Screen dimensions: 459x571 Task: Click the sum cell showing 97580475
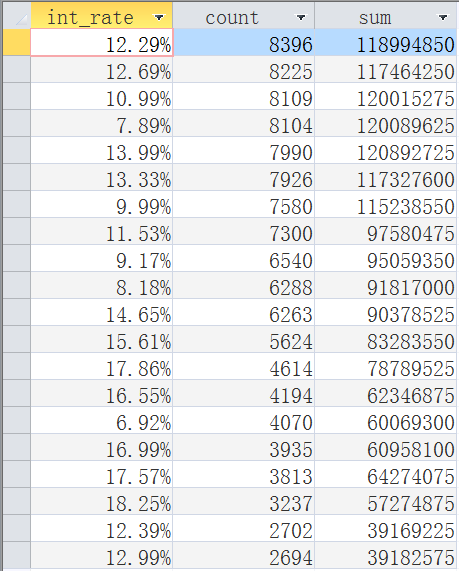tap(386, 231)
